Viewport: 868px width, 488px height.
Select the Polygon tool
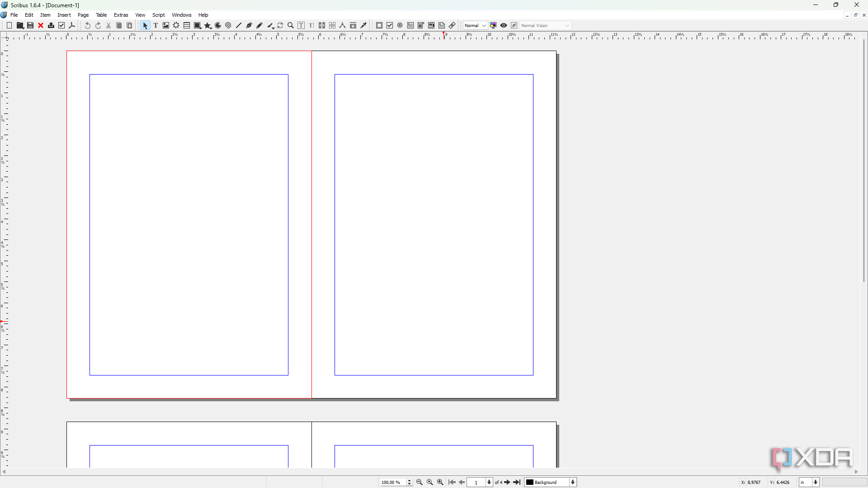pyautogui.click(x=208, y=26)
